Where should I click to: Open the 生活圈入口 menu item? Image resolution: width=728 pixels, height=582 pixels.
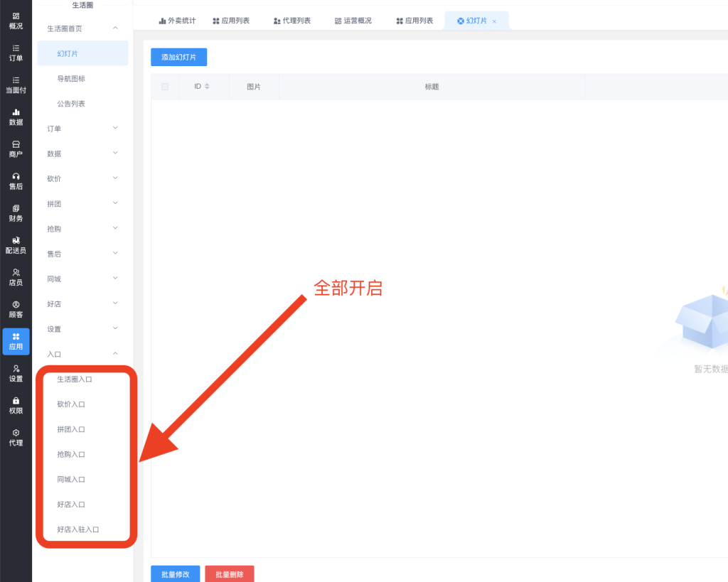pyautogui.click(x=75, y=379)
